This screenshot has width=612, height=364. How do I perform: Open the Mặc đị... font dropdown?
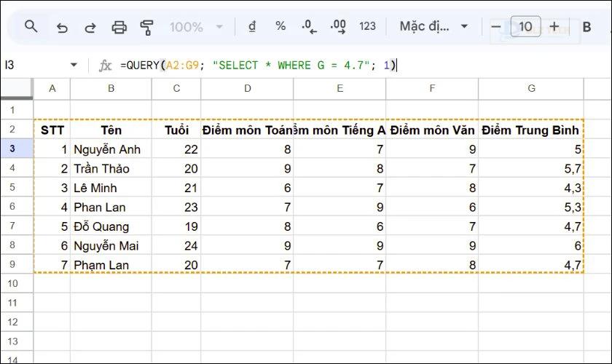(x=433, y=26)
